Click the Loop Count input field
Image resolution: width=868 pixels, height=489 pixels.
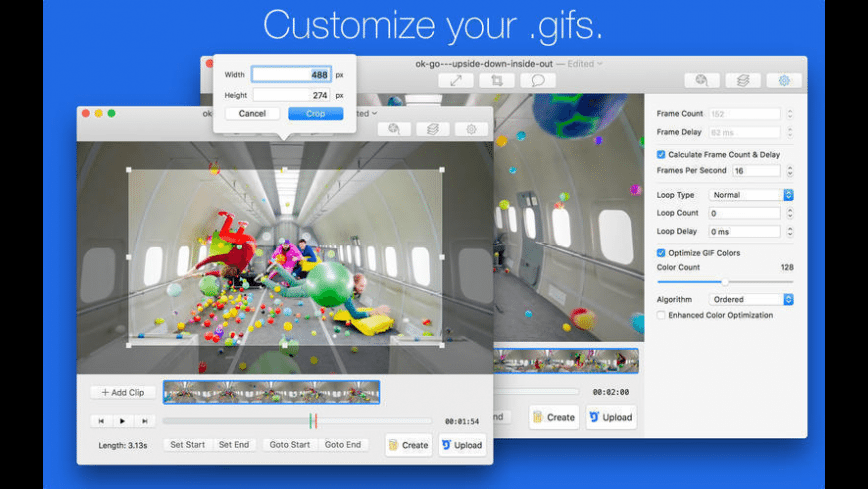(745, 213)
